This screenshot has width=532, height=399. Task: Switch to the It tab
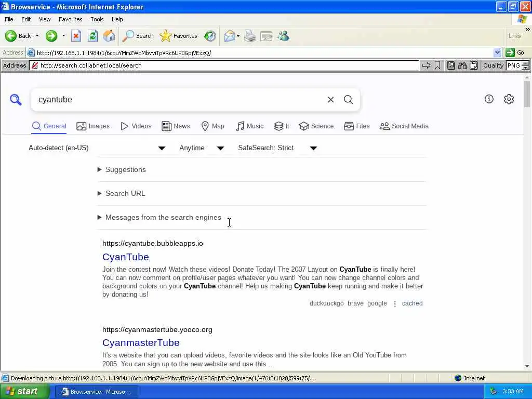tap(282, 126)
